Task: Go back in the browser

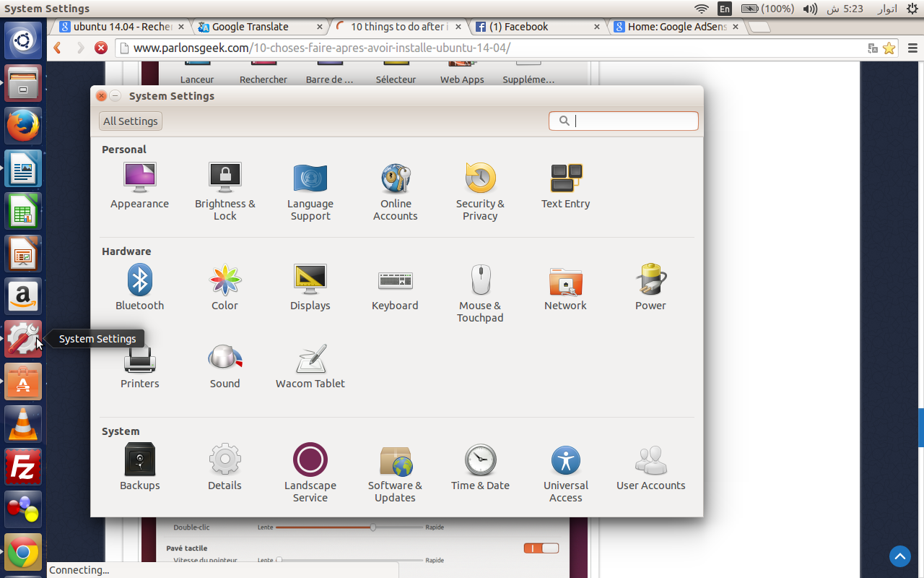Action: 58,48
